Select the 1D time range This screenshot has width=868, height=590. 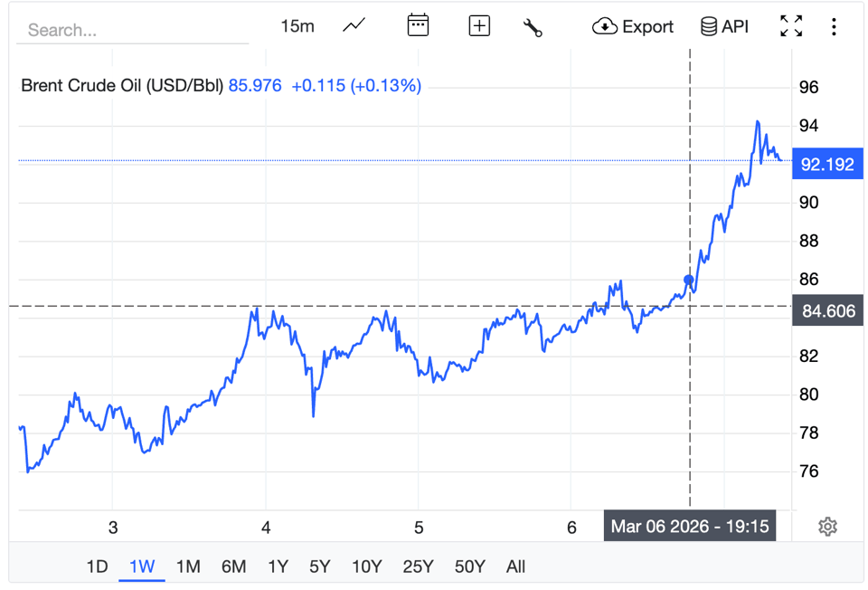(97, 566)
